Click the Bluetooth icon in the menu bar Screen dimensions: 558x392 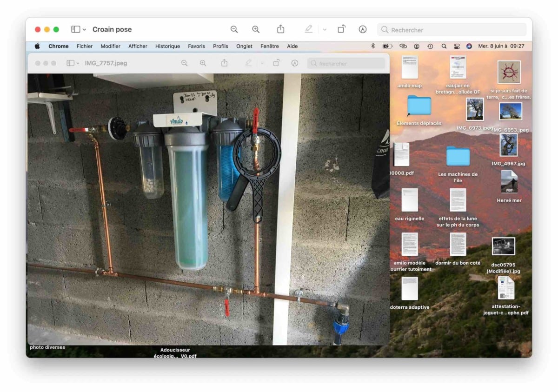point(373,46)
